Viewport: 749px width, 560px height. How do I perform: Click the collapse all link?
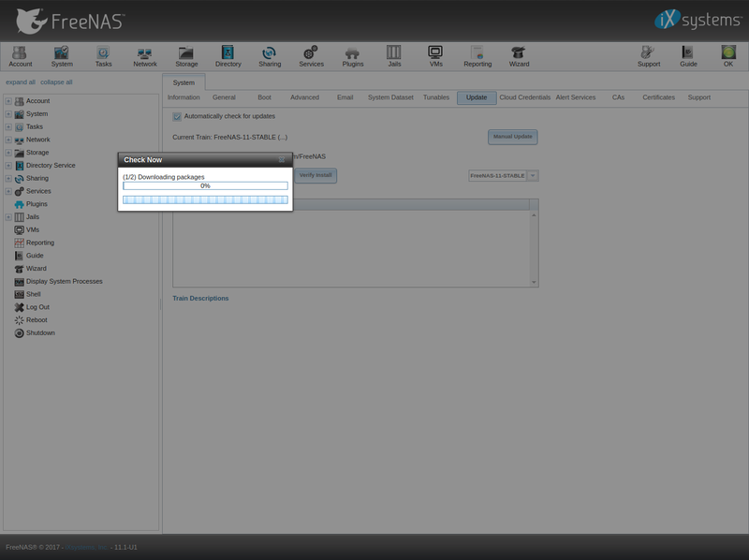56,82
